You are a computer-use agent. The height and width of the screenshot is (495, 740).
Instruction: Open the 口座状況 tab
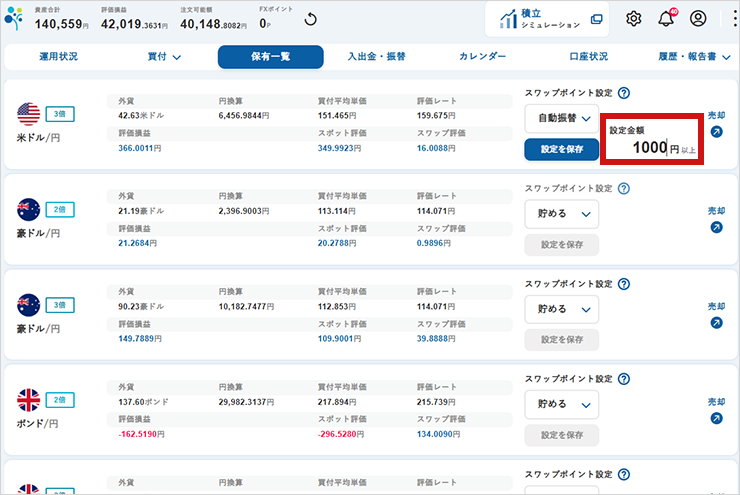589,57
